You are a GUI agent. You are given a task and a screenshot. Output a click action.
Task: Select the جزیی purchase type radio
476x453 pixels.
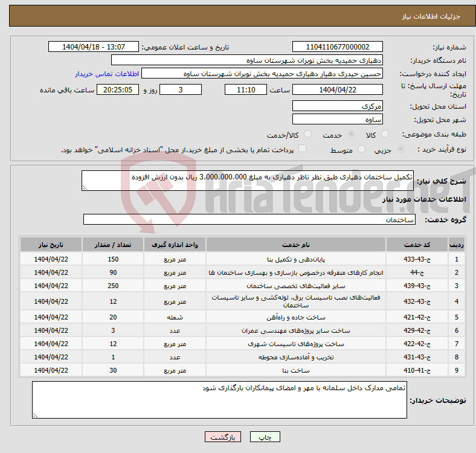tap(400, 149)
